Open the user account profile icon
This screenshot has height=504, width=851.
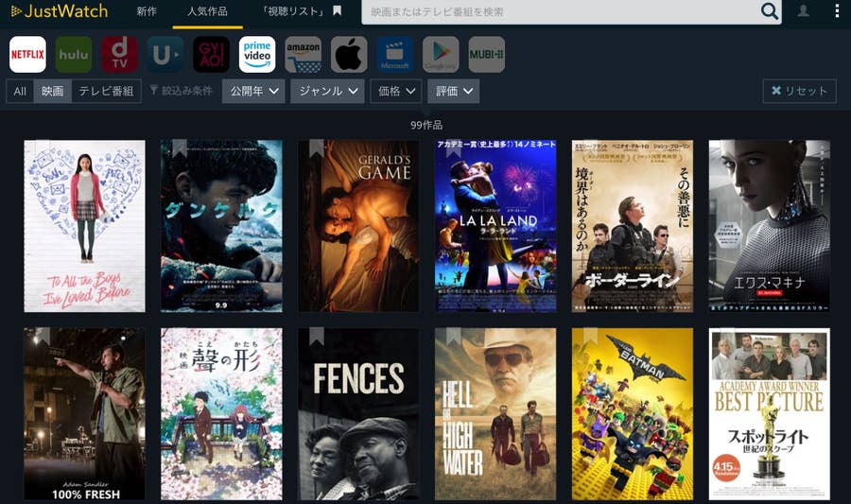803,10
